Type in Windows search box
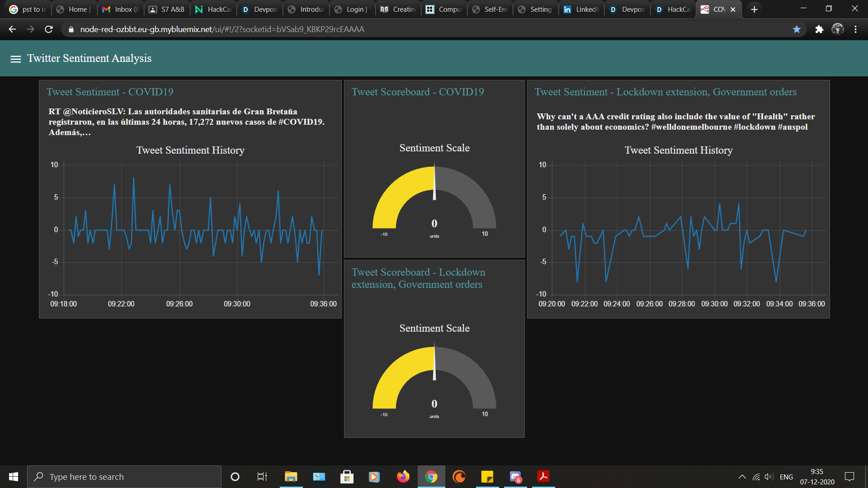The width and height of the screenshot is (868, 488). coord(124,477)
